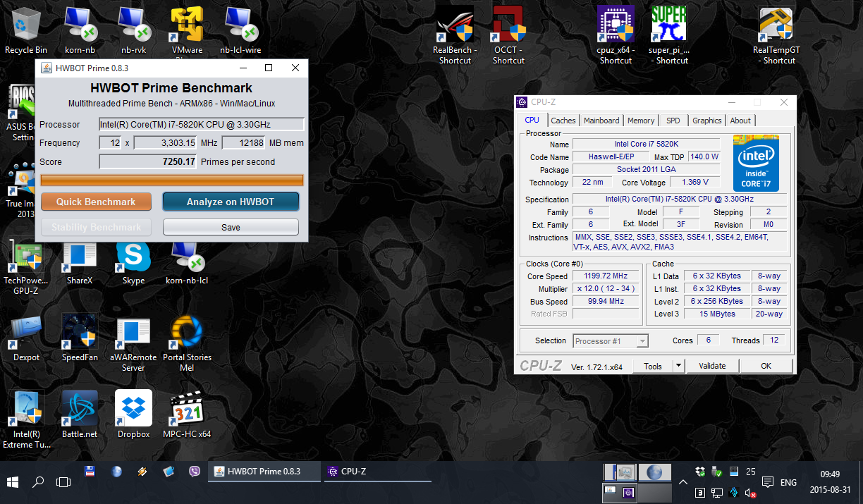Click the Processor name field in HWBOT
Screen dimensions: 863x504
click(202, 125)
